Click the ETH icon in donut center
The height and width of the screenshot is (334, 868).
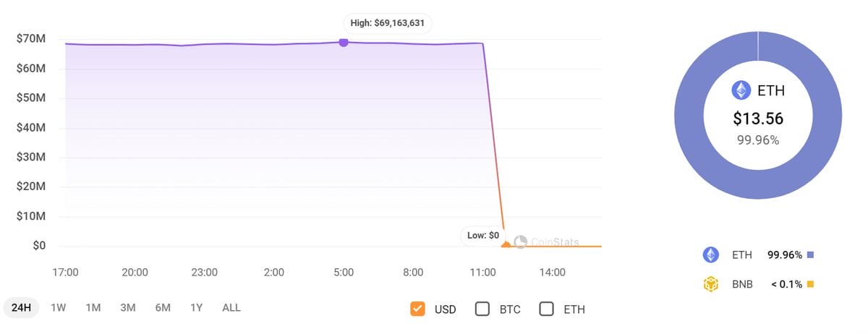741,90
